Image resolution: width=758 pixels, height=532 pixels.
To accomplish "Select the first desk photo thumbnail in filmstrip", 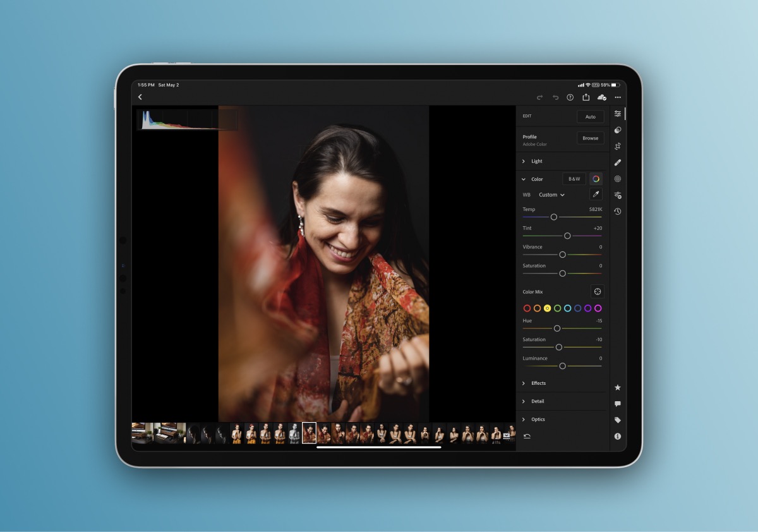I will [142, 433].
